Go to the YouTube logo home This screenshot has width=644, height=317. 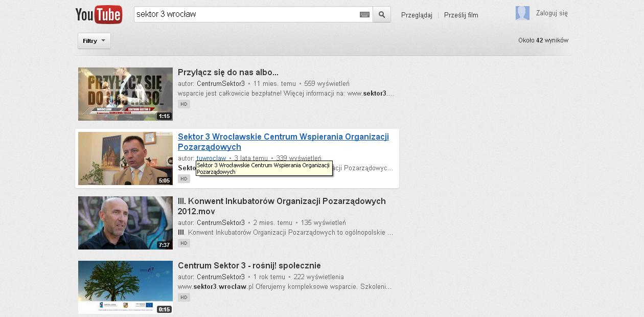[99, 14]
